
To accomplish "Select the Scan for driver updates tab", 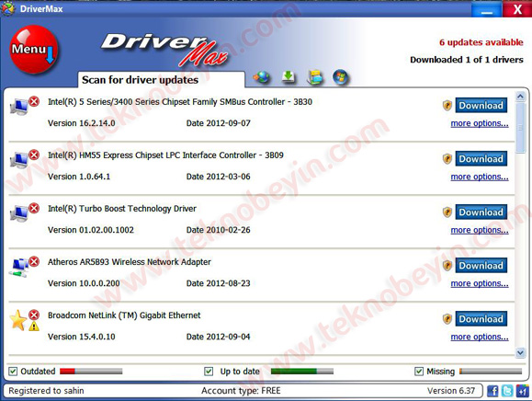I will coord(161,80).
